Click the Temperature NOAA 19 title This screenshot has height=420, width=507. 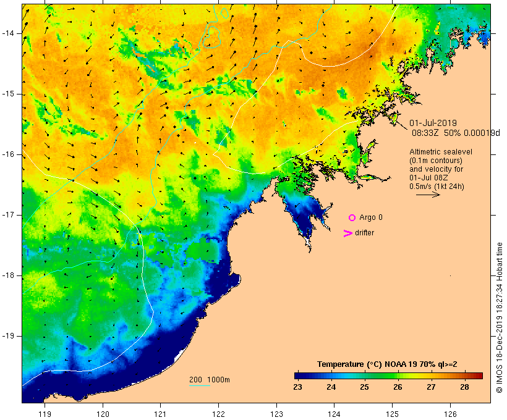pos(387,364)
